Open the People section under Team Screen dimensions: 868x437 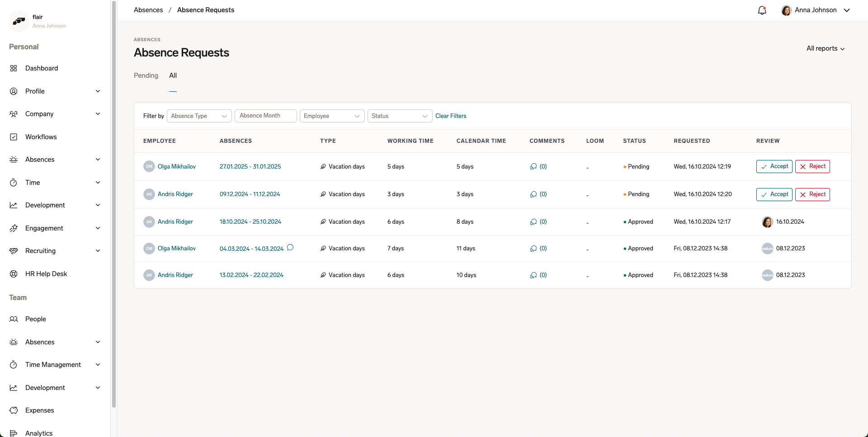point(35,319)
